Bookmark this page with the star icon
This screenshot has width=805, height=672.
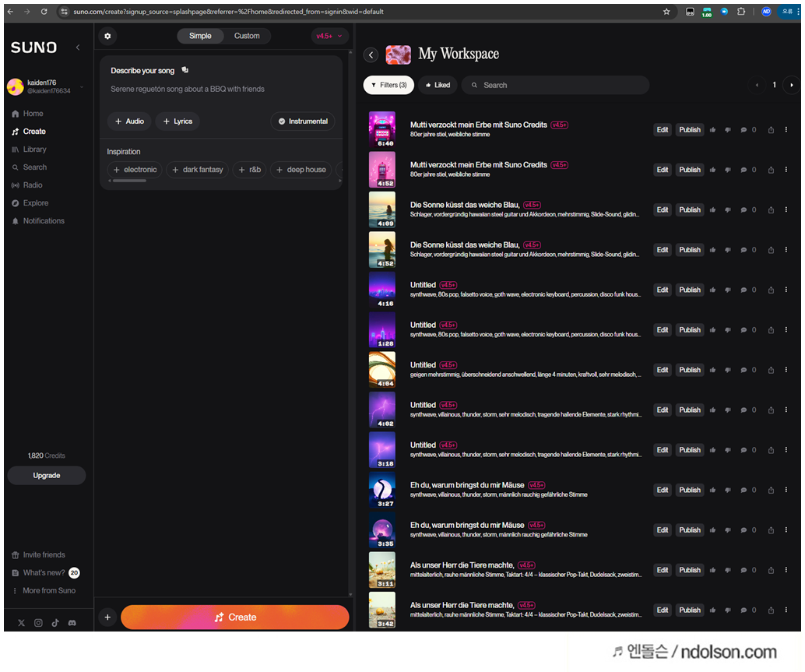(x=666, y=12)
